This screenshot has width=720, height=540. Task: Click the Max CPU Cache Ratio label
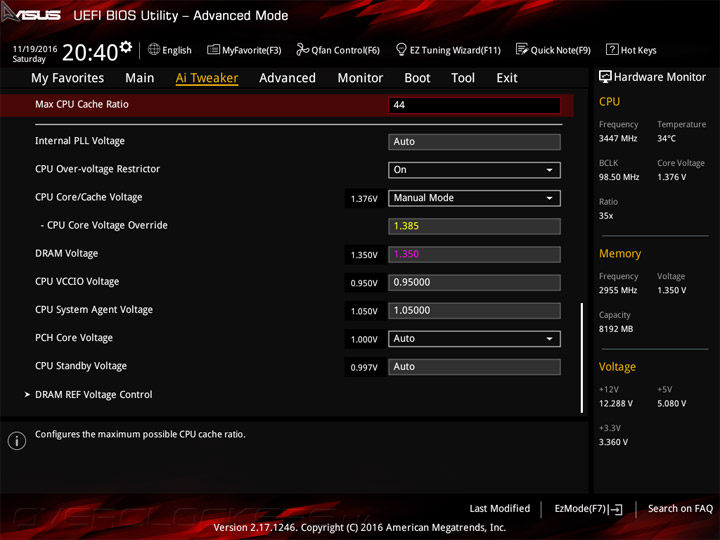pyautogui.click(x=82, y=104)
